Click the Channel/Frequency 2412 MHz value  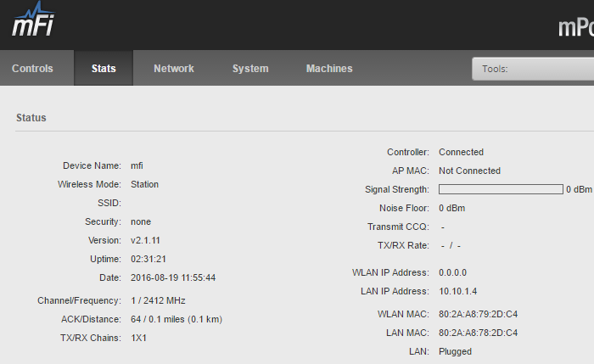point(158,300)
